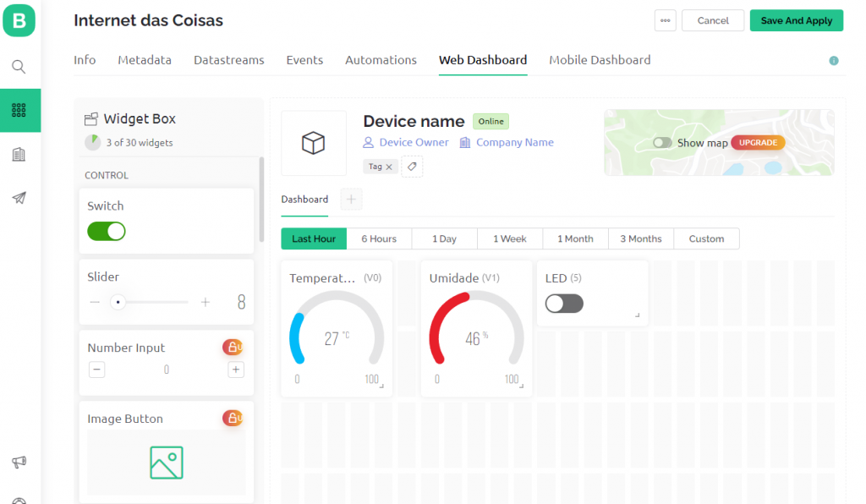Open the Device Owner link
The width and height of the screenshot is (866, 504).
coord(414,142)
